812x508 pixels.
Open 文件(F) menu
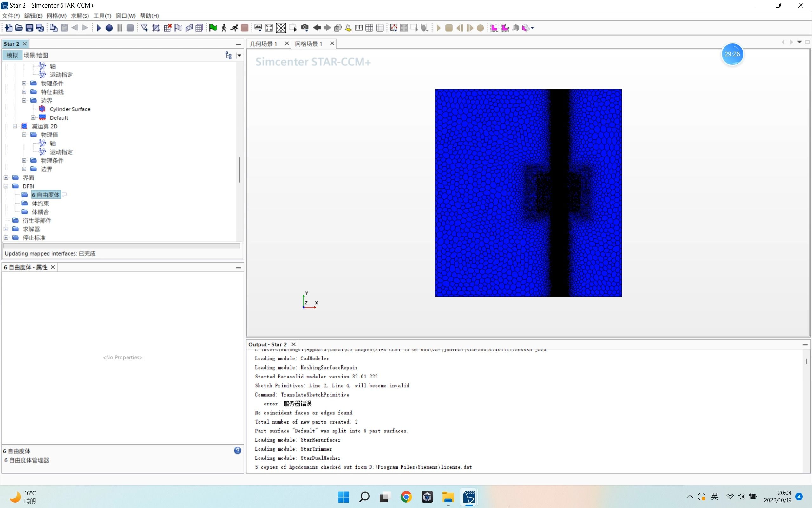pyautogui.click(x=11, y=16)
